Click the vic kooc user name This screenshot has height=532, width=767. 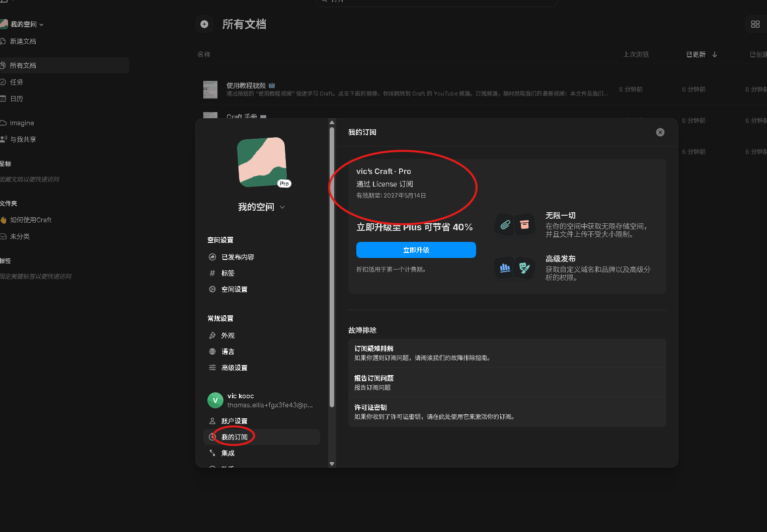point(241,396)
